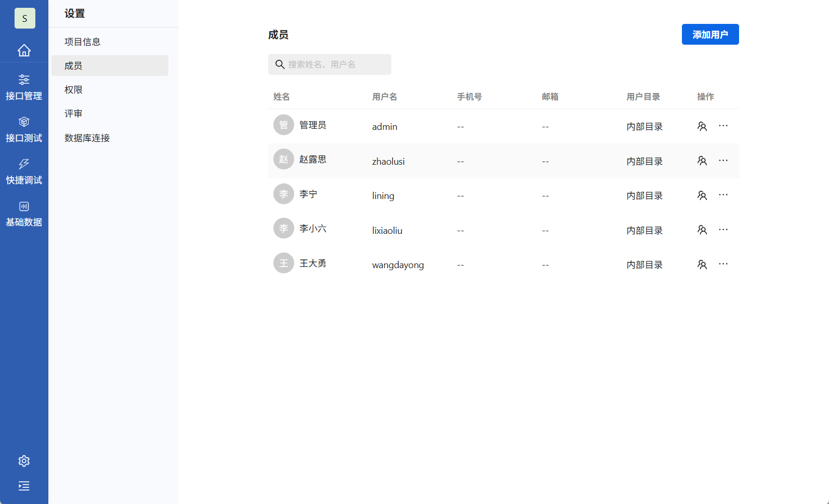Click the 王大勇 avatar circle
The height and width of the screenshot is (504, 829).
284,263
